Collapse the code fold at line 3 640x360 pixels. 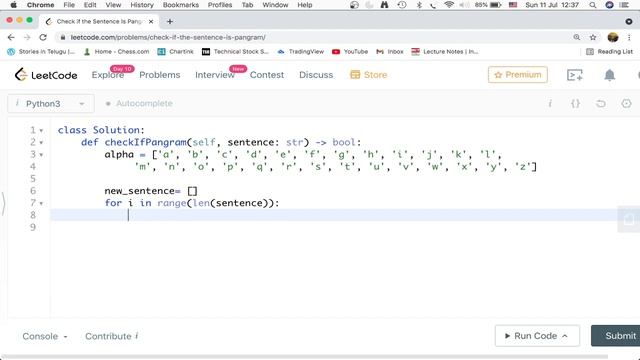41,155
